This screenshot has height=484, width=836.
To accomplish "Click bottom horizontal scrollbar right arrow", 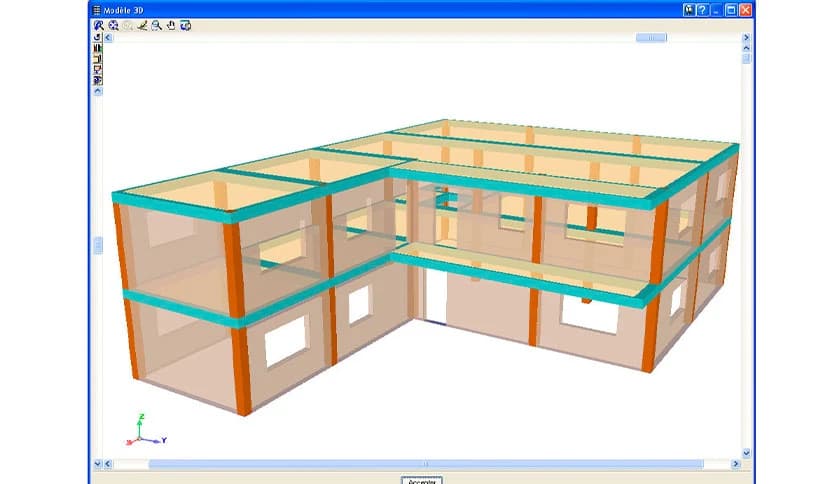I will point(736,464).
